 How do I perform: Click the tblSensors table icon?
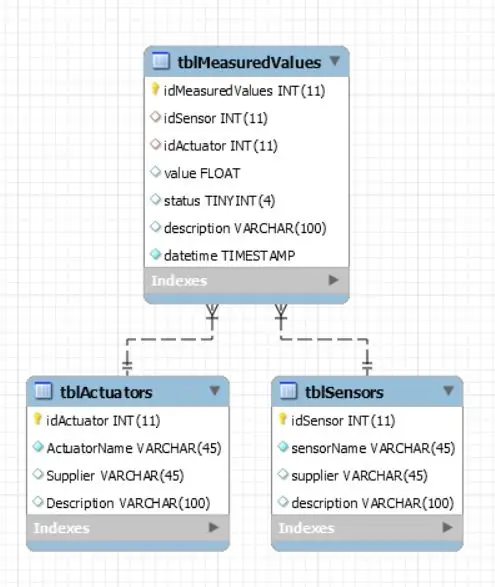(288, 391)
